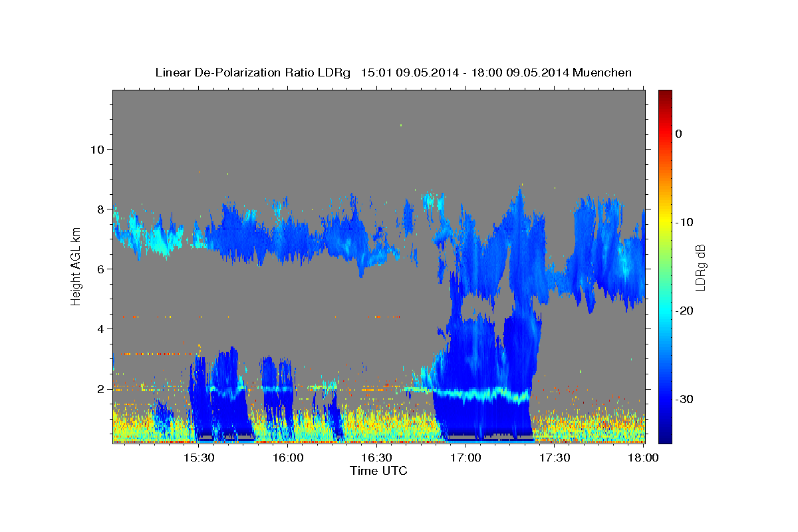Click the 15:30 time tick label
This screenshot has height=532, width=798.
199,458
